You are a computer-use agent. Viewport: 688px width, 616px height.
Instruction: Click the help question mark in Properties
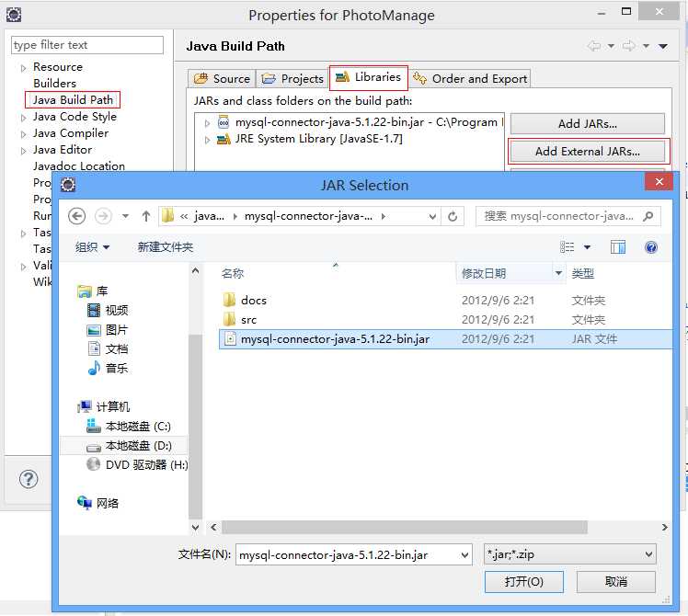(x=29, y=479)
